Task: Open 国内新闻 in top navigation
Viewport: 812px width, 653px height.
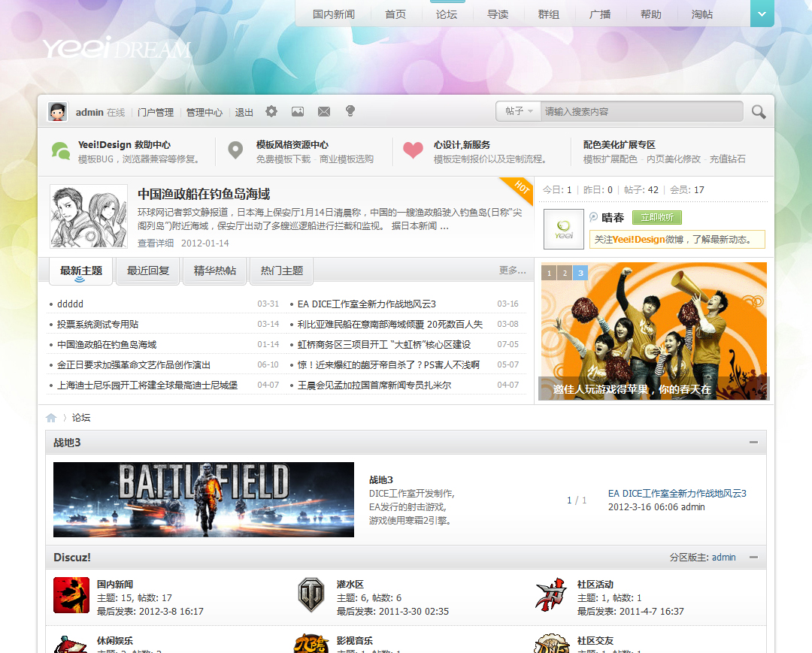Action: coord(334,14)
